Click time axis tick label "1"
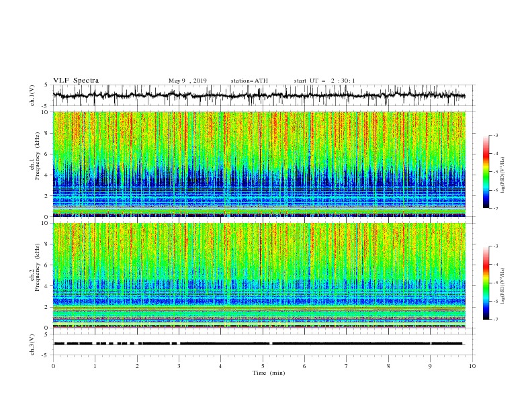Screen dimensions: 532x411 [95, 366]
